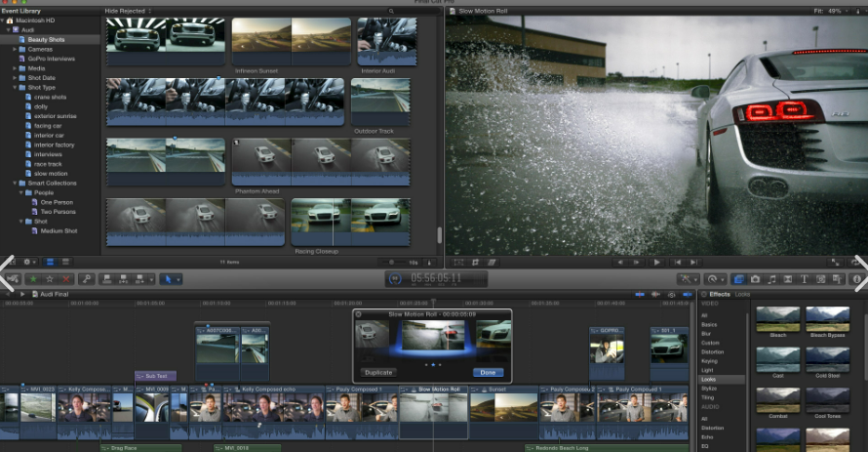Toggle skimming in the timeline
Viewport: 868px width, 452px height.
pyautogui.click(x=640, y=294)
